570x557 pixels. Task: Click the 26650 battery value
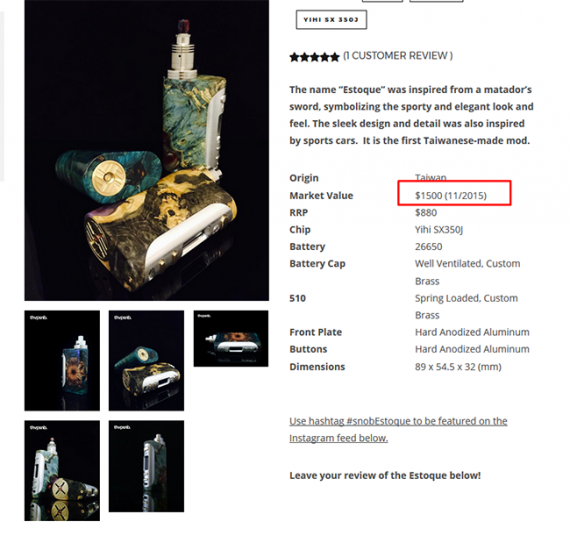(429, 247)
